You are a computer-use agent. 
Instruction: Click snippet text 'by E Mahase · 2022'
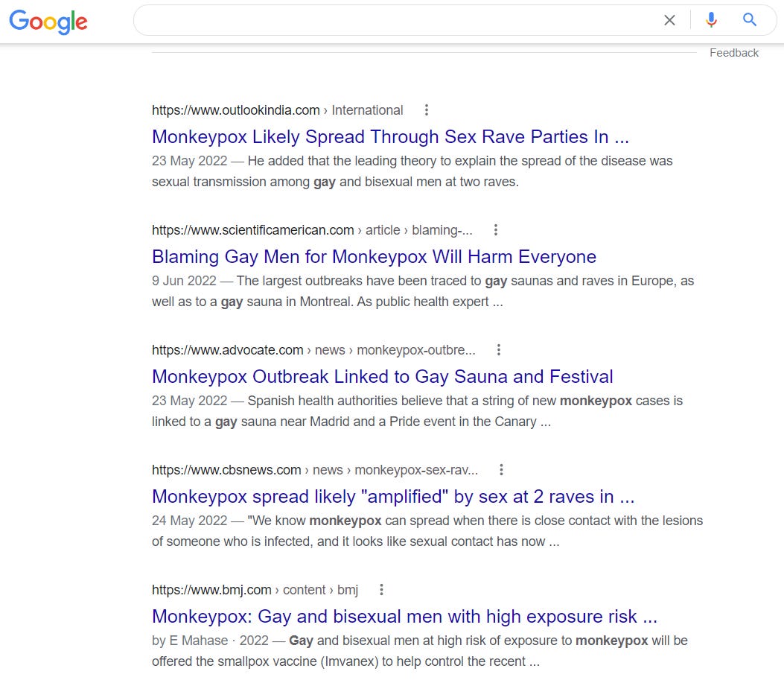(210, 641)
